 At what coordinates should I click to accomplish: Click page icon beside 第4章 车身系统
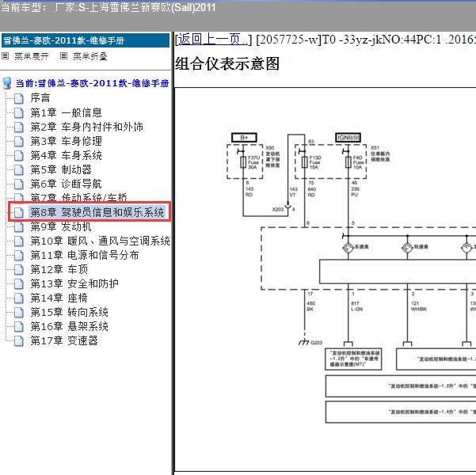pyautogui.click(x=19, y=156)
